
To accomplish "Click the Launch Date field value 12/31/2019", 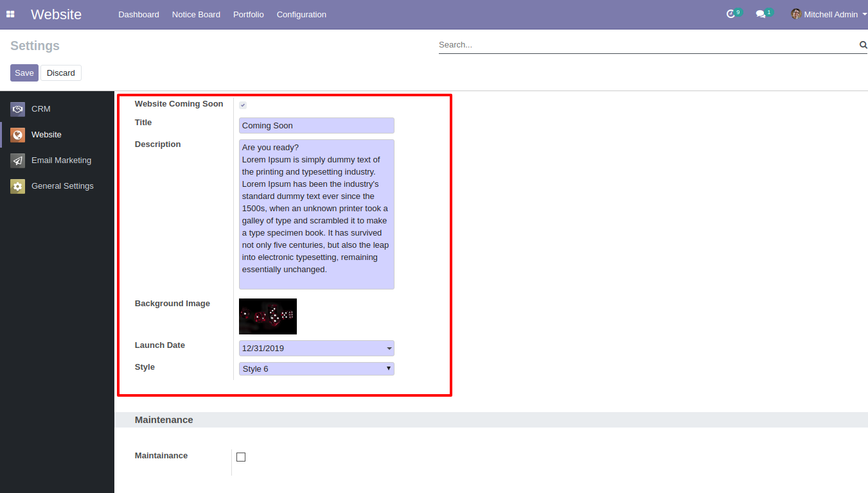I will (x=263, y=349).
